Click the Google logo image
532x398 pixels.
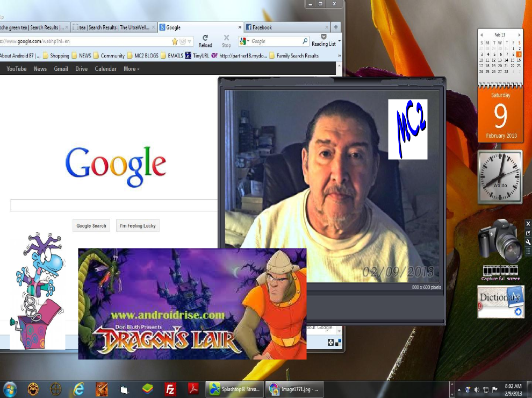pyautogui.click(x=116, y=166)
